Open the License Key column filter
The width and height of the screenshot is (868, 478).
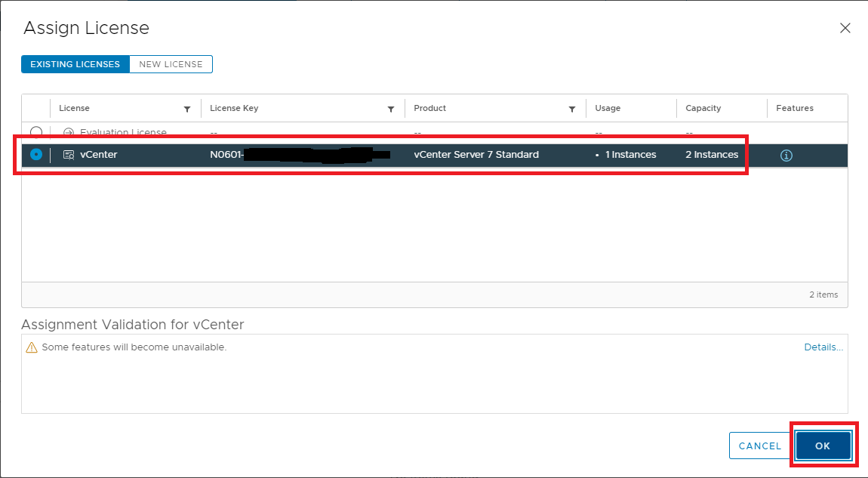pyautogui.click(x=391, y=109)
